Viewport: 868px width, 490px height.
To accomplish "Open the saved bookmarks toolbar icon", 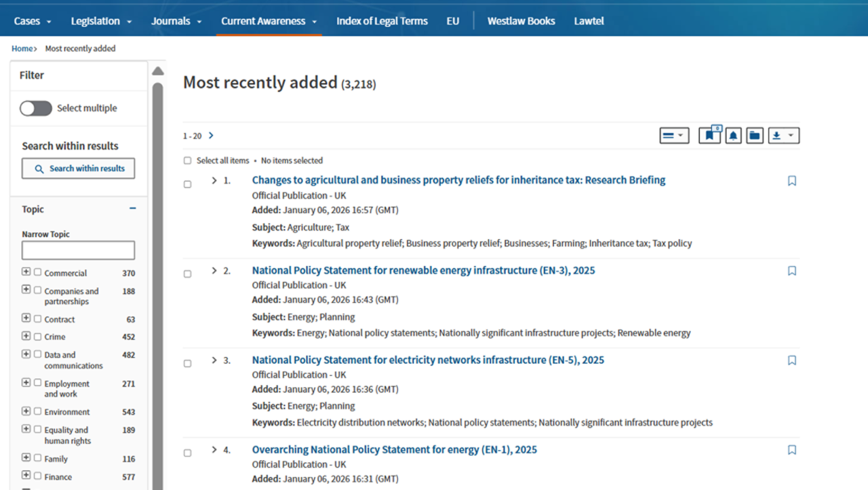I will pyautogui.click(x=709, y=136).
